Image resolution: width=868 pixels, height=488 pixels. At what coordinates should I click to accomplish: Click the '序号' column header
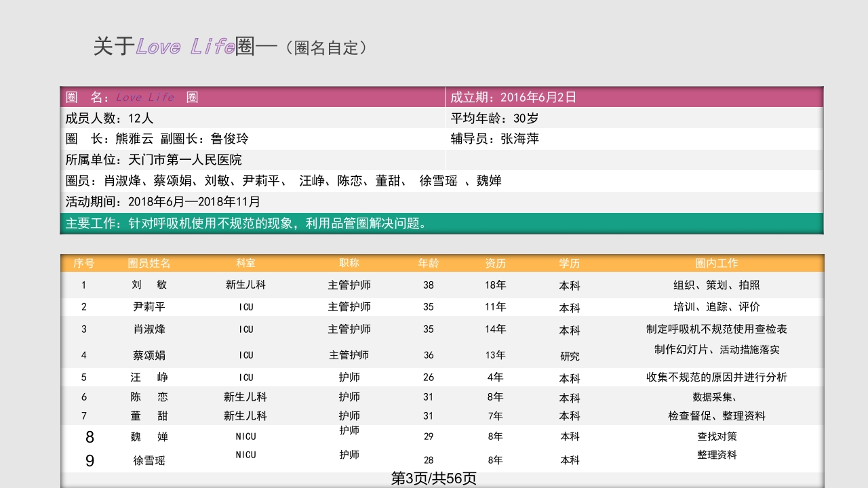pos(83,263)
